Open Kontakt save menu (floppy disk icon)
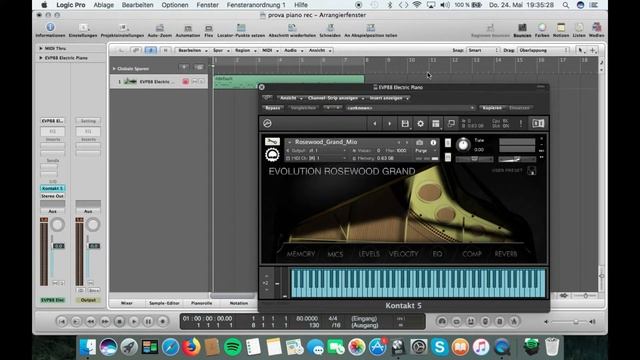Image resolution: width=640 pixels, height=360 pixels. click(x=405, y=123)
